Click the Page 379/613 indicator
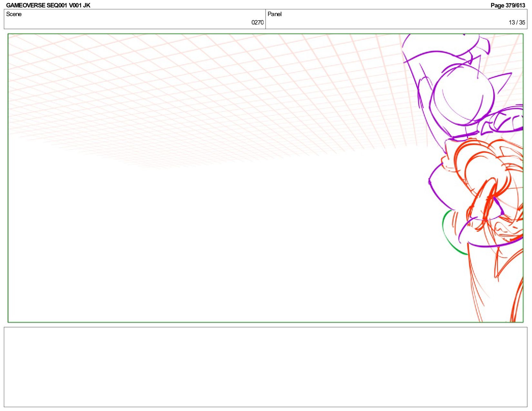 pos(508,5)
